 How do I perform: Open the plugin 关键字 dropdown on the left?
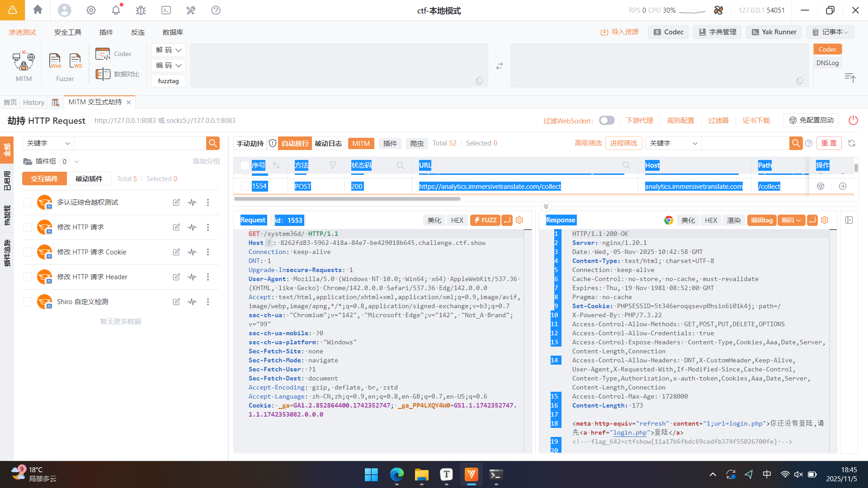coord(48,143)
